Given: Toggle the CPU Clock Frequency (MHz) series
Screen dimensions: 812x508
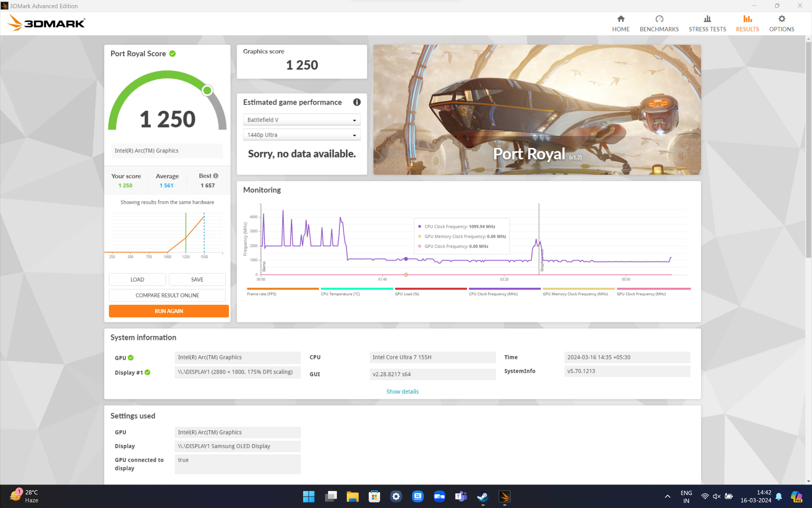Looking at the screenshot, I should click(x=505, y=292).
